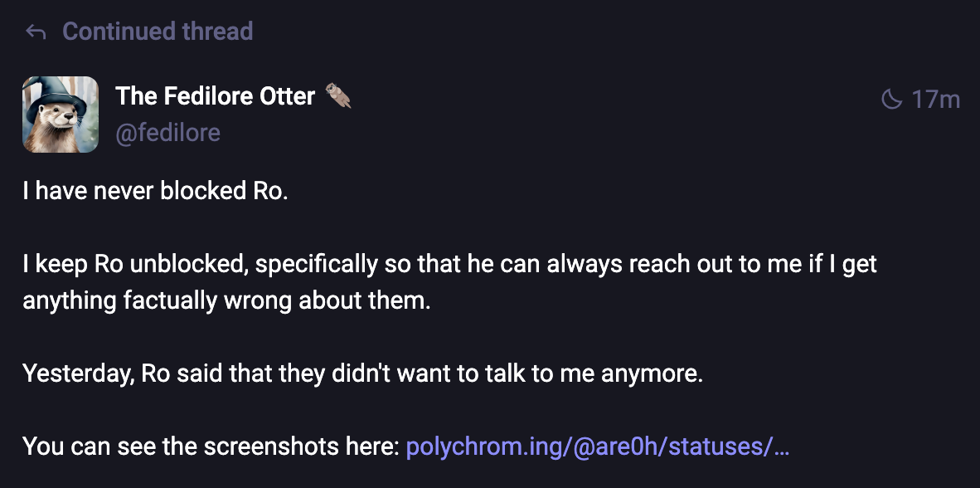The image size is (980, 488).
Task: Open the 17m timestamp permalink
Action: coord(935,100)
